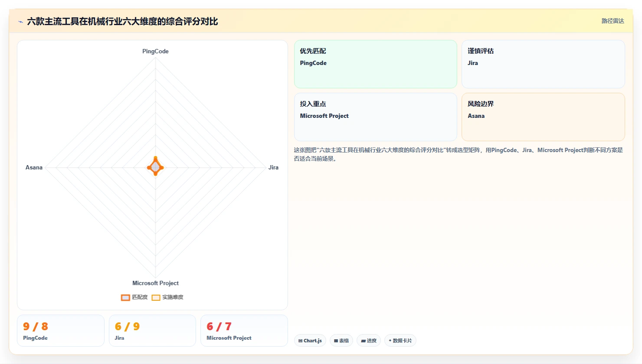Click the Jira axis label on radar

click(273, 167)
